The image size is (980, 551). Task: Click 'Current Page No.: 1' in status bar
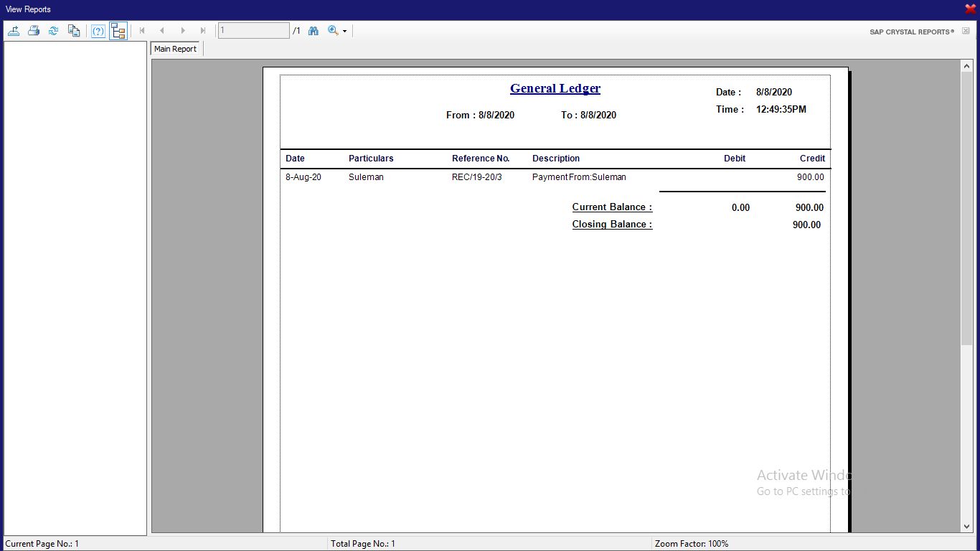[x=42, y=544]
